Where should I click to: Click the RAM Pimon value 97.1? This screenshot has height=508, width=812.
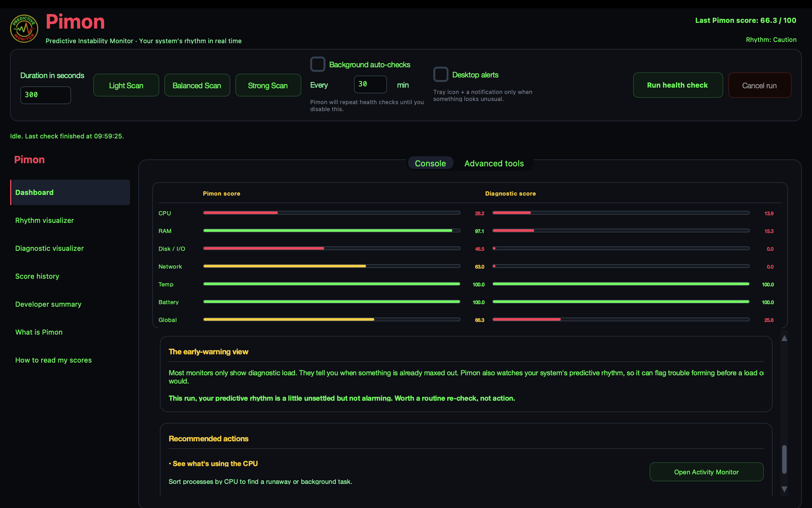click(x=480, y=231)
